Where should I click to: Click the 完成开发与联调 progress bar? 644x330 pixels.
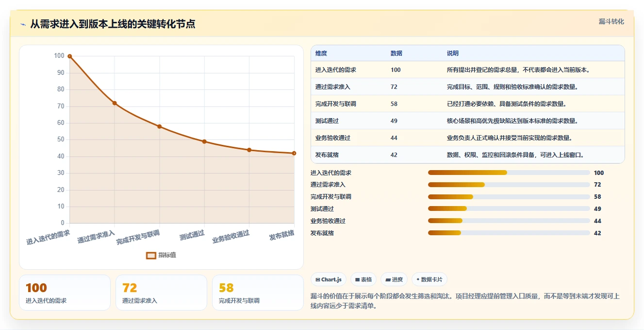[509, 197]
